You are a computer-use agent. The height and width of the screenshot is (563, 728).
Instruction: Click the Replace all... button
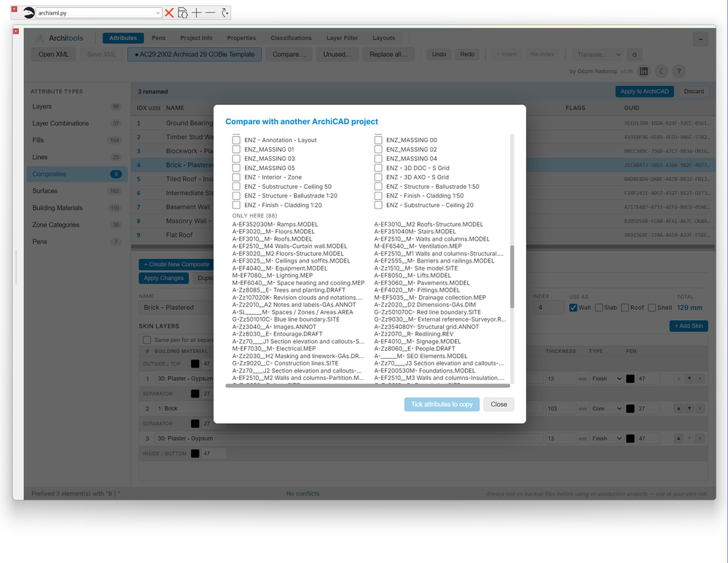(x=388, y=55)
